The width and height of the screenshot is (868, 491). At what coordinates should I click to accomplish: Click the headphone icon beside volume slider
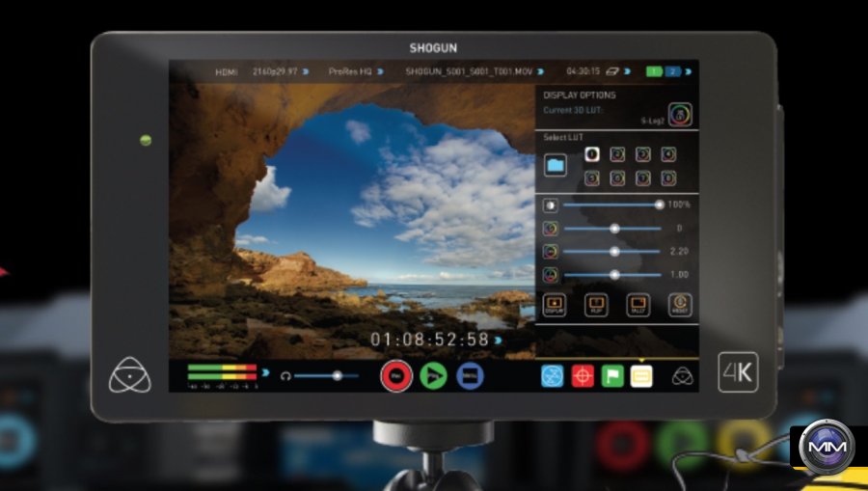(285, 376)
